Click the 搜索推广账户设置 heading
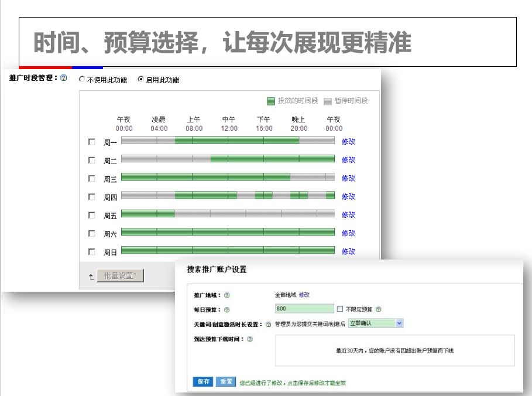The width and height of the screenshot is (532, 396). (217, 269)
